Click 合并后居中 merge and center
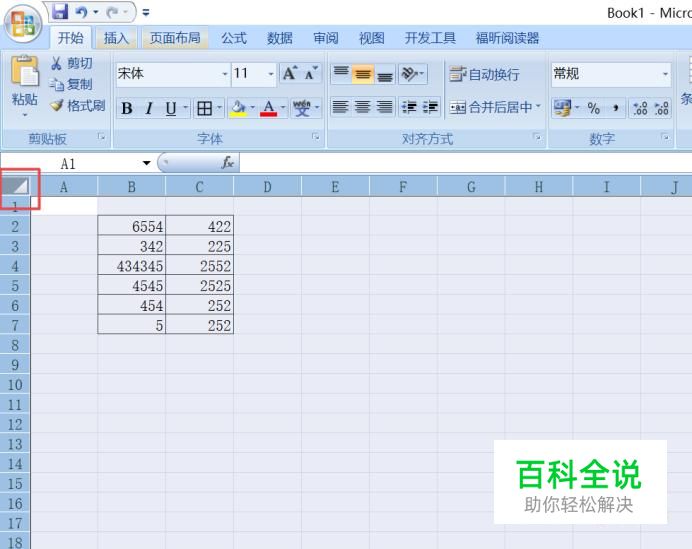This screenshot has height=549, width=692. pyautogui.click(x=491, y=107)
